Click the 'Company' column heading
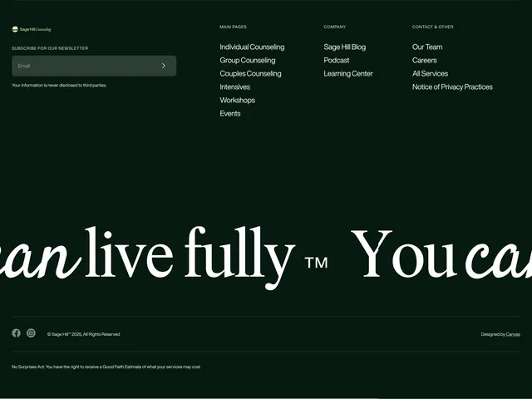The image size is (532, 399). 334,27
